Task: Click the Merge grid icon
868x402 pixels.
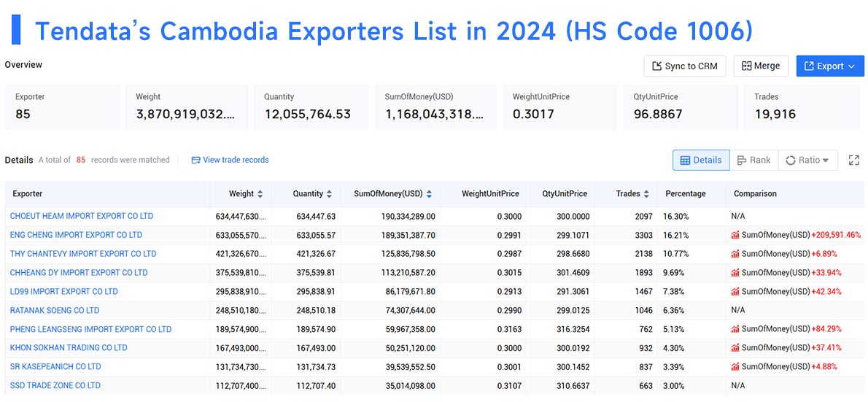Action: click(747, 66)
